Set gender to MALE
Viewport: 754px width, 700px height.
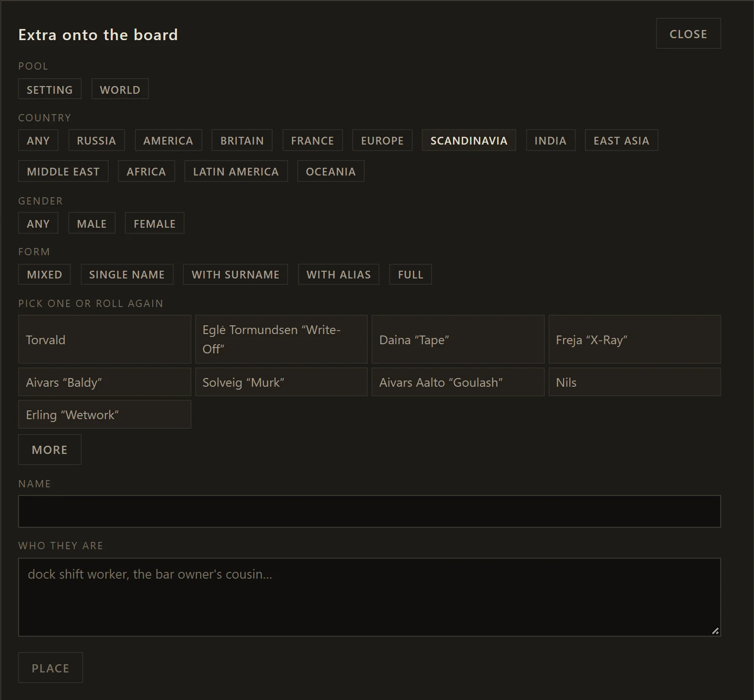click(92, 223)
